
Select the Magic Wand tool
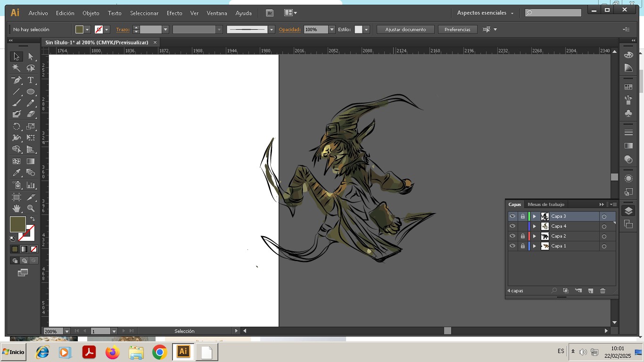click(x=17, y=68)
